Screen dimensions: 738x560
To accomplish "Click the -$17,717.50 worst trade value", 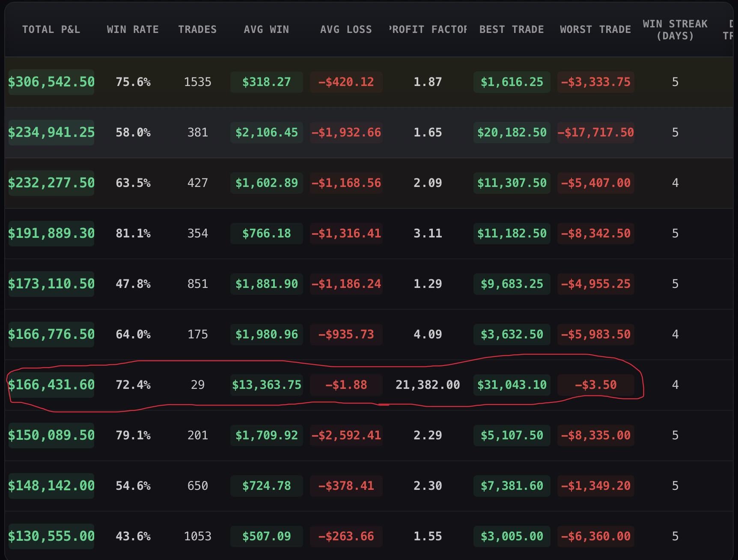I will coord(595,132).
